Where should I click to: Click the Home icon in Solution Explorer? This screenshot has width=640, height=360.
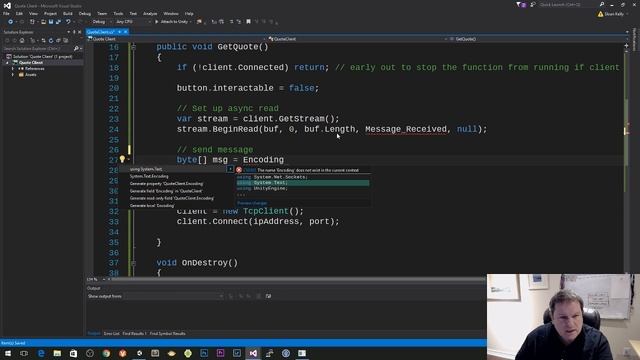pyautogui.click(x=22, y=40)
